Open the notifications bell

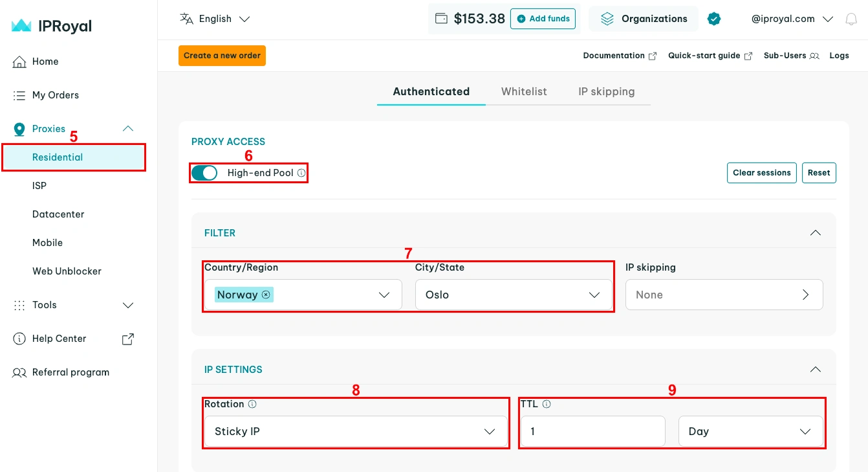point(851,19)
